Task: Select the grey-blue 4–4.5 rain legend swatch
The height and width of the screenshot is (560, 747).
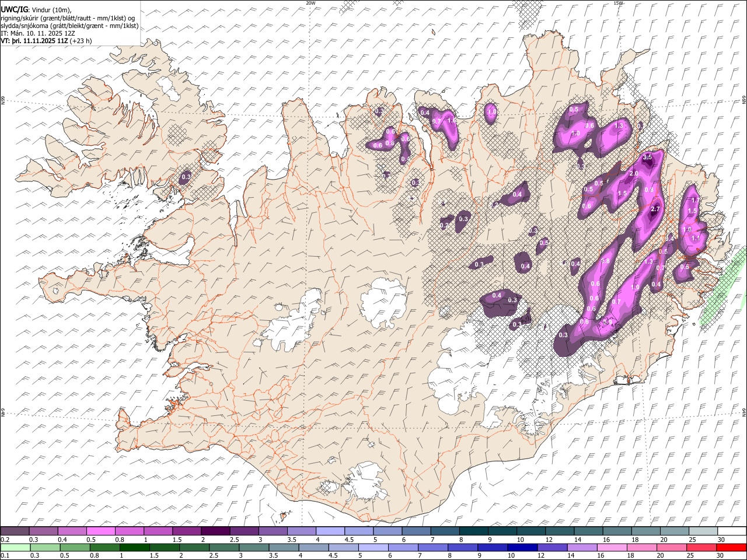Action: [x=313, y=547]
